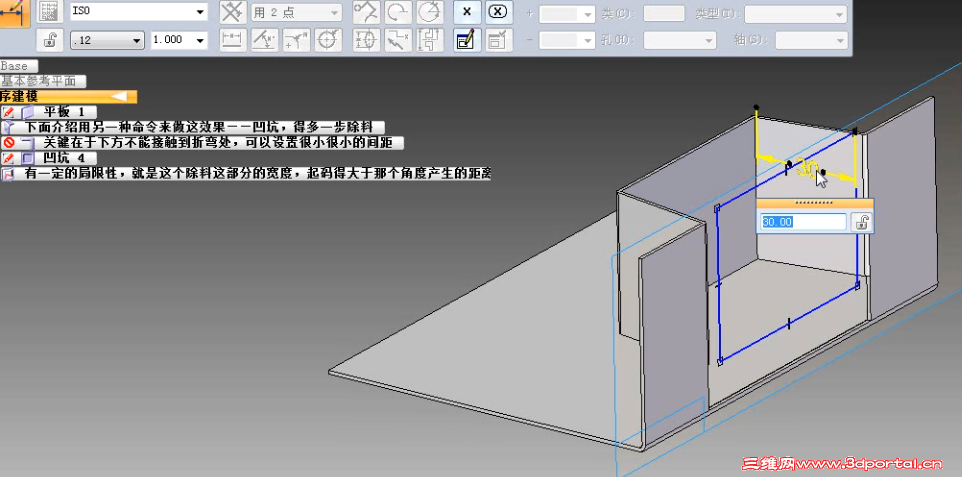Toggle the X prefix button

click(x=467, y=12)
